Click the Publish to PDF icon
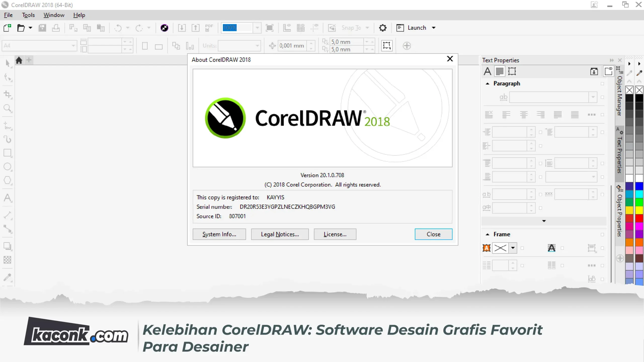Screen dimensions: 644x362 tap(209, 28)
